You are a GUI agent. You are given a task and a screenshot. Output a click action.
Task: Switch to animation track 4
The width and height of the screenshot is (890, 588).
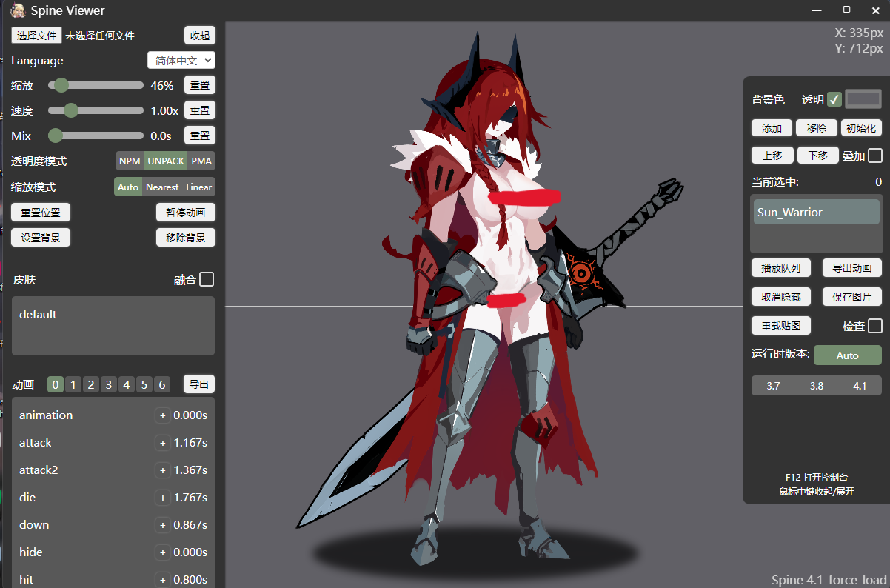coord(127,384)
